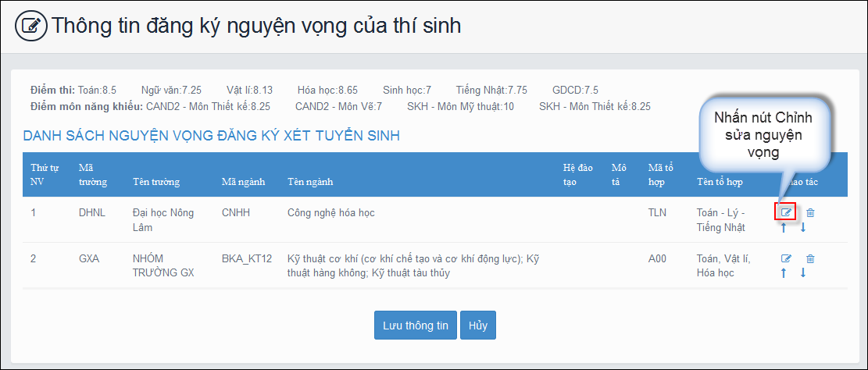The image size is (868, 370).
Task: Select the NHÓM TRƯỜNG GX cell
Action: pyautogui.click(x=163, y=265)
